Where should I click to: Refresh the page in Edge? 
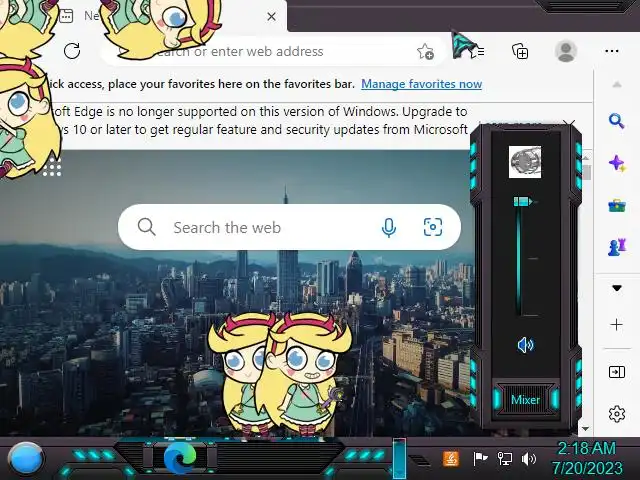[72, 51]
